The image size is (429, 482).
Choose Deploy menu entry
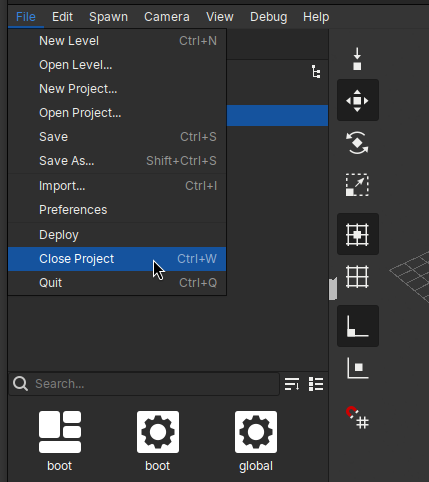(117, 235)
